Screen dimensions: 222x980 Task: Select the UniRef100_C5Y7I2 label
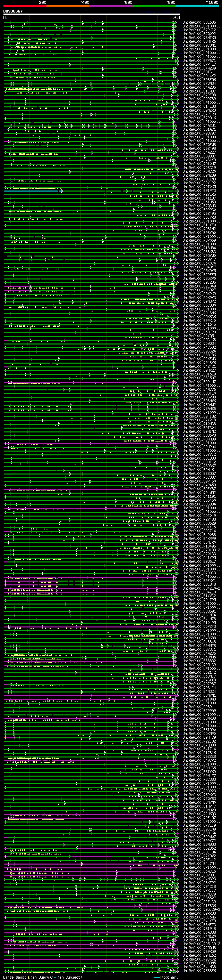tap(199, 454)
